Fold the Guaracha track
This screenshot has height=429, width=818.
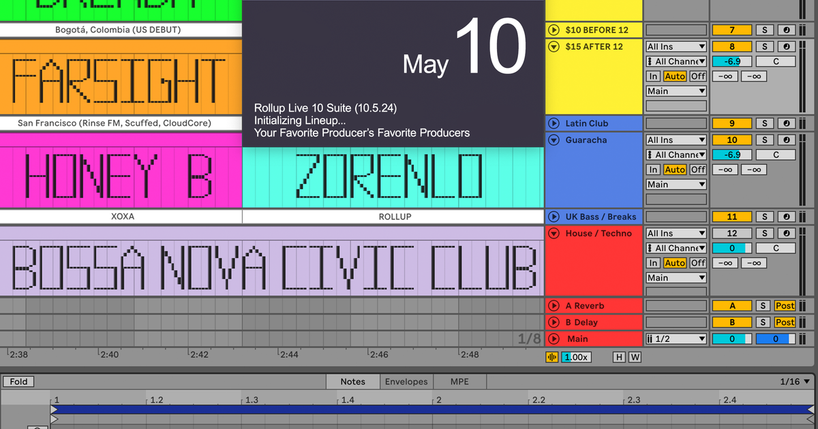click(x=554, y=140)
